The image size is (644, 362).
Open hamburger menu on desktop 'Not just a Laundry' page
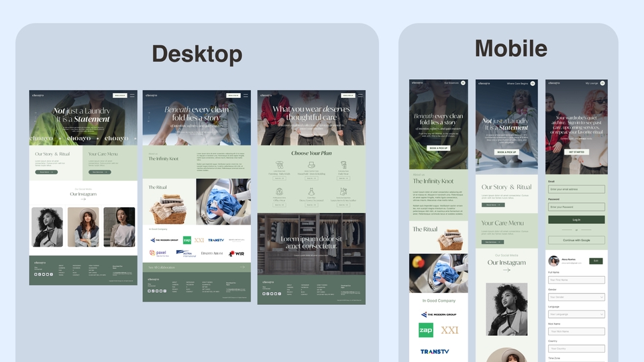point(132,95)
